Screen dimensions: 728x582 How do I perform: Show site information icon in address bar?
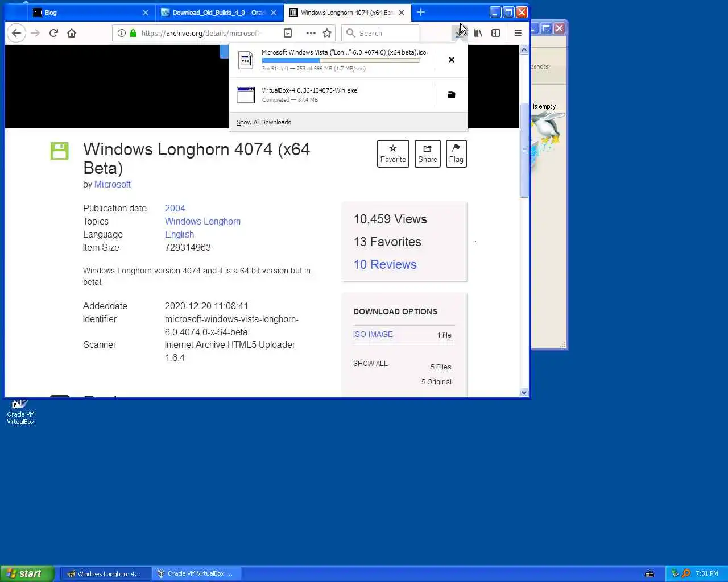(121, 33)
